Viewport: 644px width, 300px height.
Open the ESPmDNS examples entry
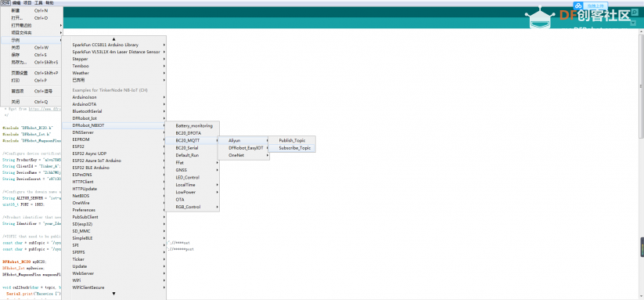[113, 175]
